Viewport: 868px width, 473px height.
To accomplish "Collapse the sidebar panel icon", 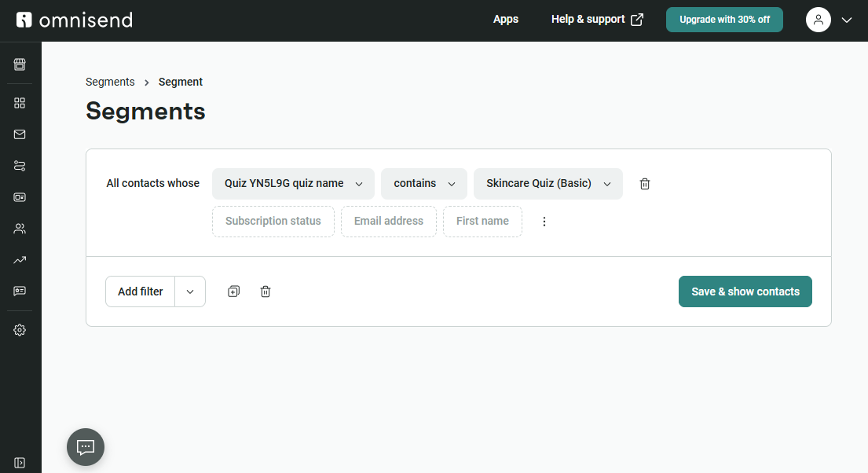I will pos(20,463).
